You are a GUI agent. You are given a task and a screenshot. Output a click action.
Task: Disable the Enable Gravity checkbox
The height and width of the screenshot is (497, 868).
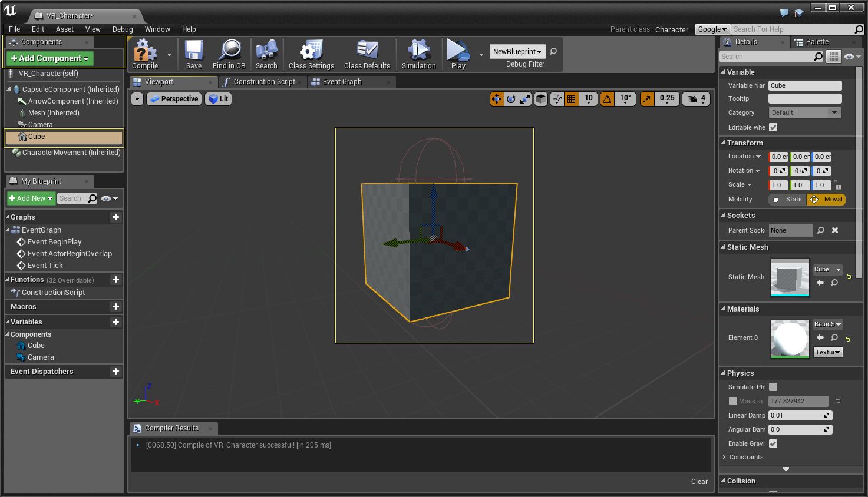pyautogui.click(x=773, y=443)
